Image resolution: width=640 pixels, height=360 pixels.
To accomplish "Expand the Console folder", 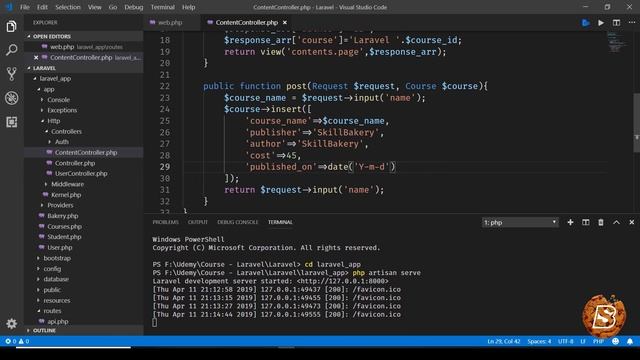I will pyautogui.click(x=58, y=100).
